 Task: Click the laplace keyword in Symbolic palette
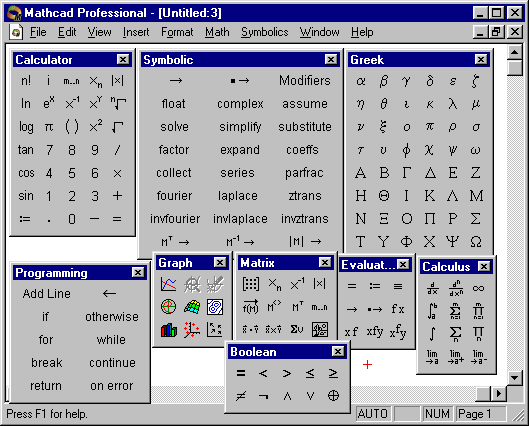238,196
